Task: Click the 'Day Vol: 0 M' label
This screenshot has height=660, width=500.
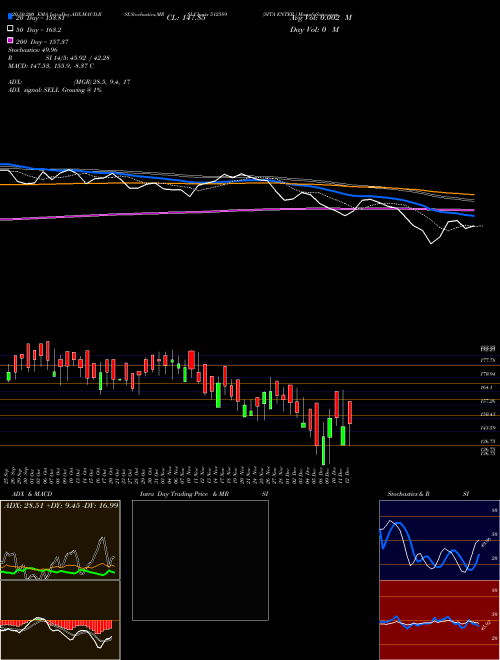Action: point(315,29)
